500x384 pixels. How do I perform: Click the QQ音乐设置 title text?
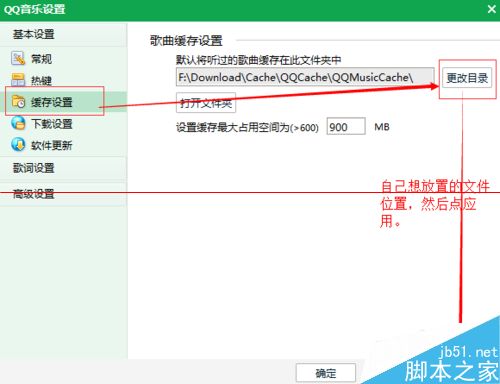point(34,9)
